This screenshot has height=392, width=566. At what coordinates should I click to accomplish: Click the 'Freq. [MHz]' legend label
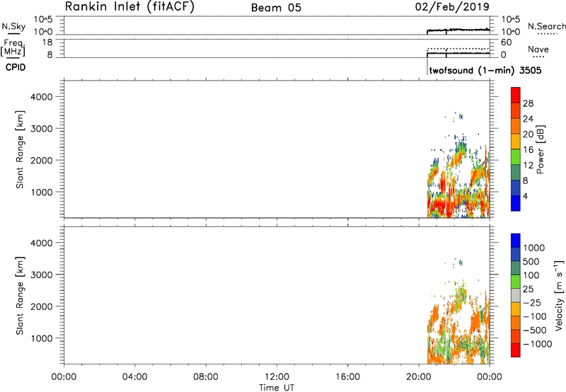coord(13,47)
